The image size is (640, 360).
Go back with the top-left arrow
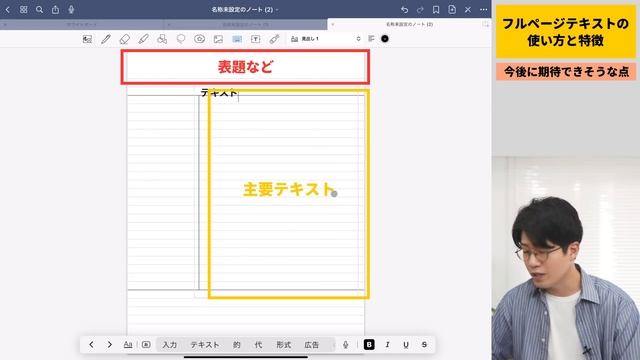(7, 9)
